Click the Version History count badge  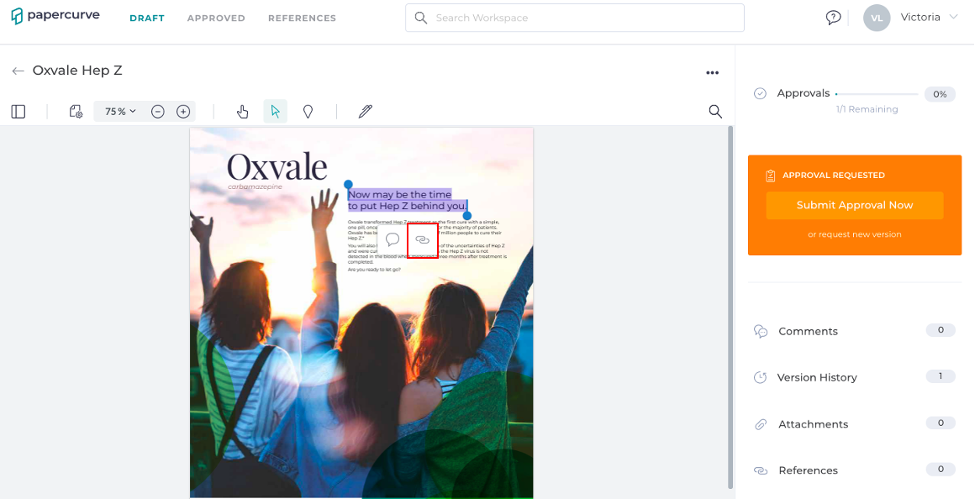pos(940,376)
